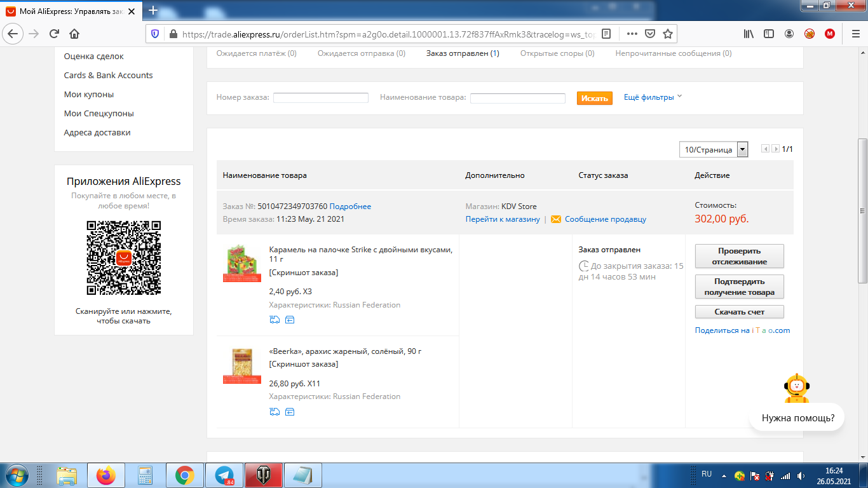Screen dimensions: 868x488
Task: Click the previous page arrow in pagination
Action: click(x=766, y=149)
